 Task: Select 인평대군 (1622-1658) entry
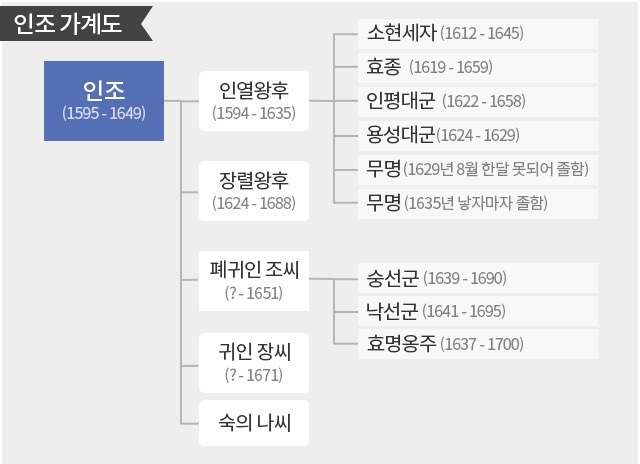pyautogui.click(x=477, y=101)
